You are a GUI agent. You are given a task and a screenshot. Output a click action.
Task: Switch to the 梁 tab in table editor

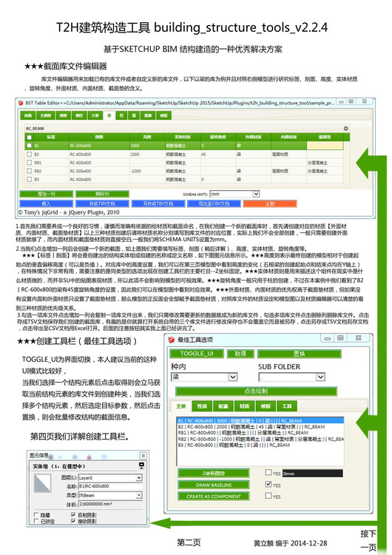coord(109,115)
